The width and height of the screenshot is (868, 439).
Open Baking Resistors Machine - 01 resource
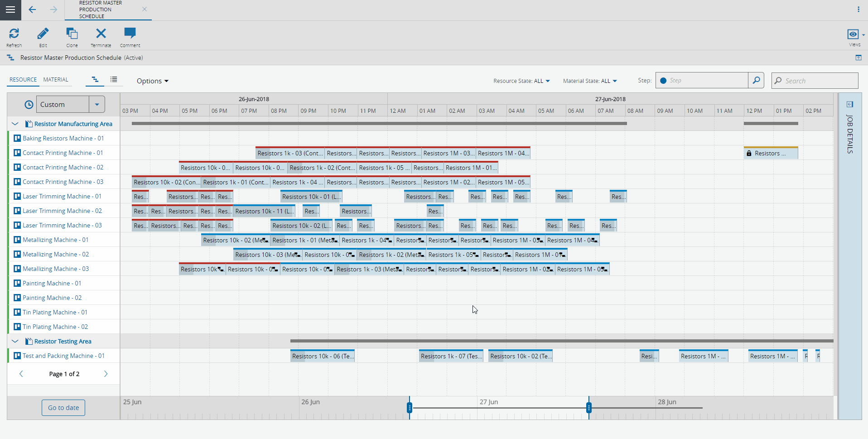point(63,139)
